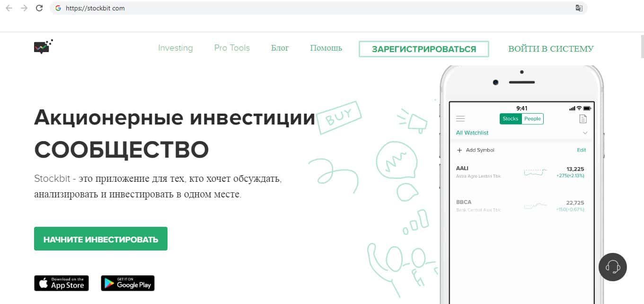Viewport: 644px width, 304px height.
Task: Select the People tab in phone mockup
Action: tap(532, 119)
